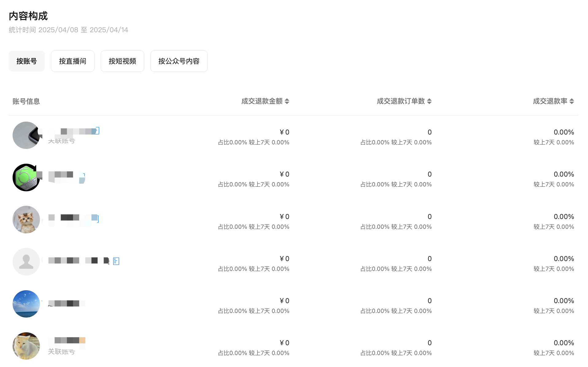Open the white cat avatar in the last row

[x=26, y=346]
